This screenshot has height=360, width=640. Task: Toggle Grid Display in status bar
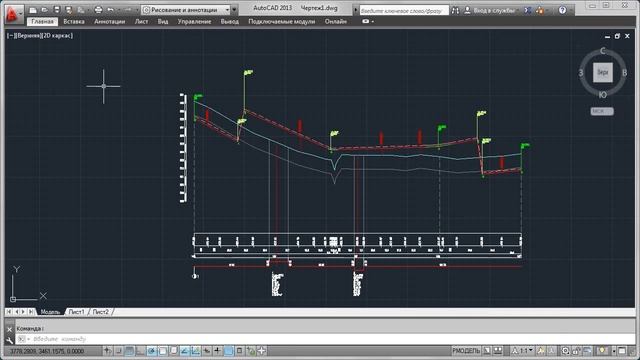tap(130, 351)
